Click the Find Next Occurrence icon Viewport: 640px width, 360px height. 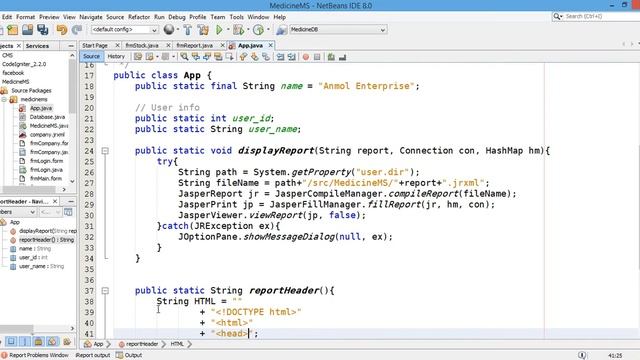point(207,57)
